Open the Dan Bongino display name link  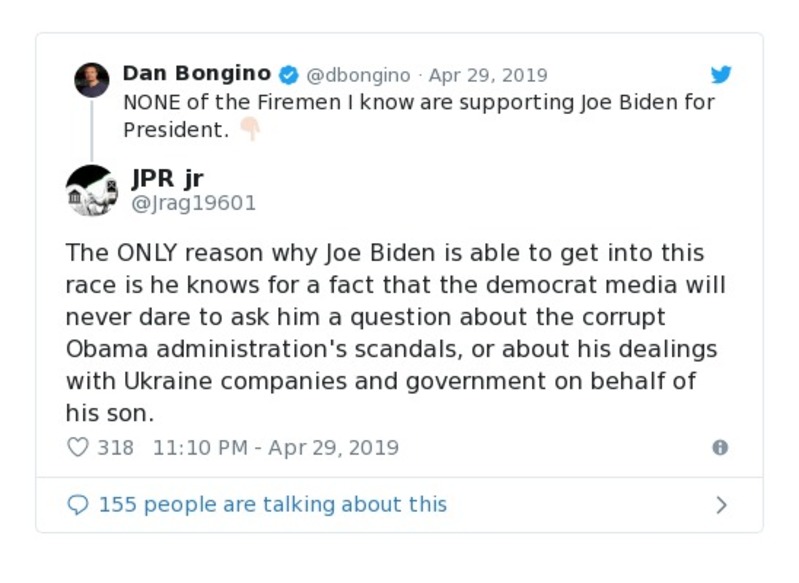(196, 74)
